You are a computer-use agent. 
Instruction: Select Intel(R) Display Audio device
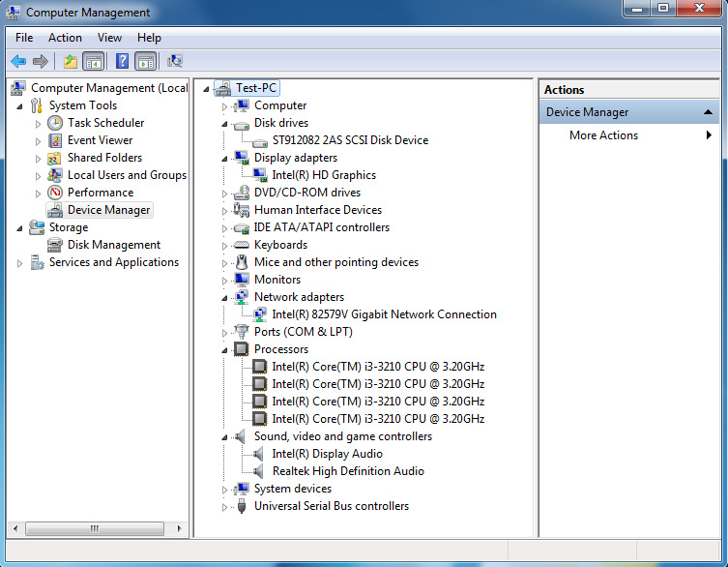[x=327, y=454]
